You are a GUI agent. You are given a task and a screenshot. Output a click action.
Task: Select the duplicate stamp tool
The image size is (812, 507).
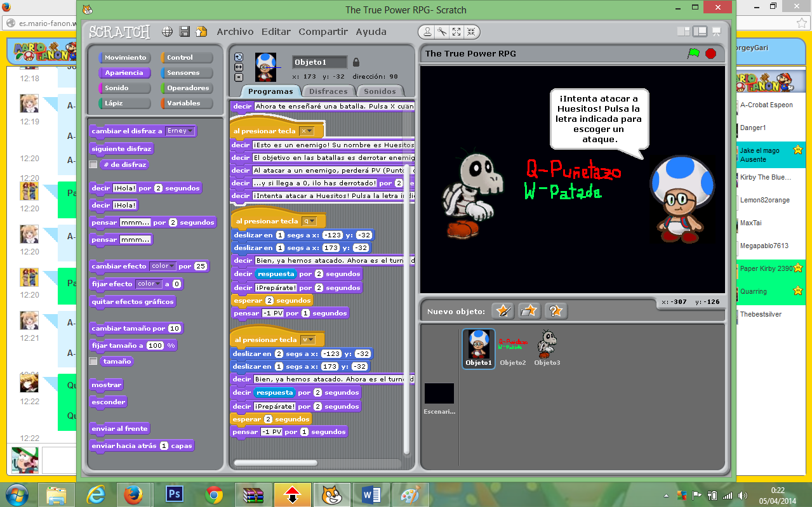pyautogui.click(x=428, y=32)
